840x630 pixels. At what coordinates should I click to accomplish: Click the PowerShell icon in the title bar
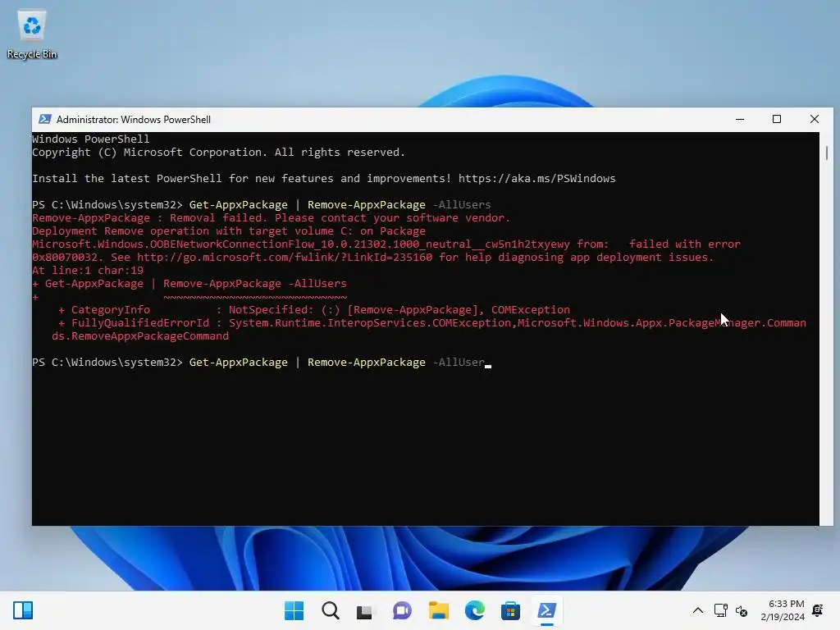[x=45, y=120]
